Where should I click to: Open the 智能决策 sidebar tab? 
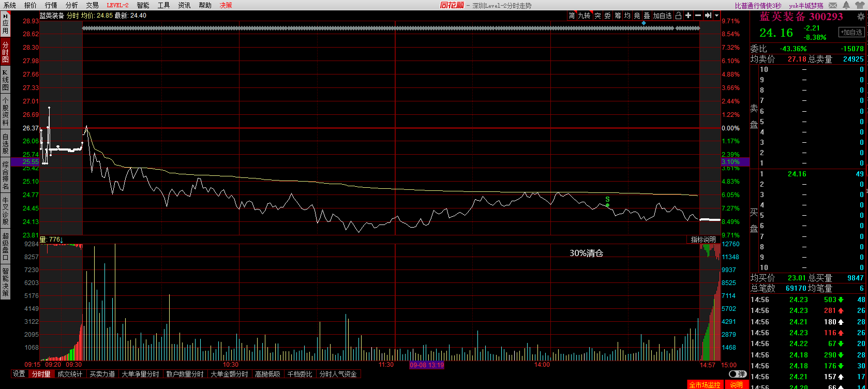click(x=5, y=282)
